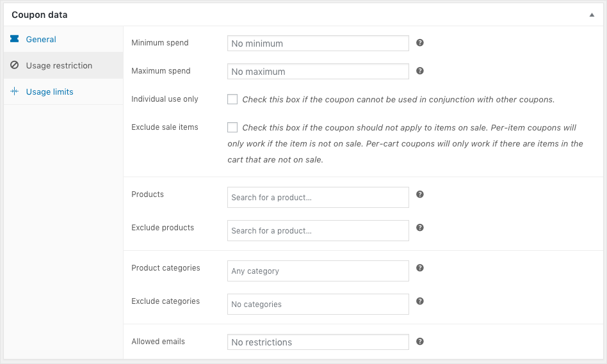Open the Usage limits tab
Image resolution: width=607 pixels, height=364 pixels.
coord(49,91)
